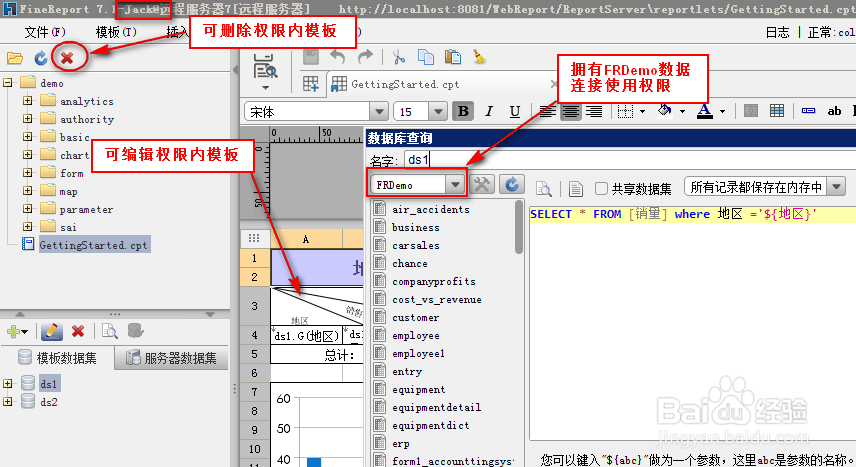The image size is (856, 467).
Task: Copy selected cells
Action: coord(426,57)
